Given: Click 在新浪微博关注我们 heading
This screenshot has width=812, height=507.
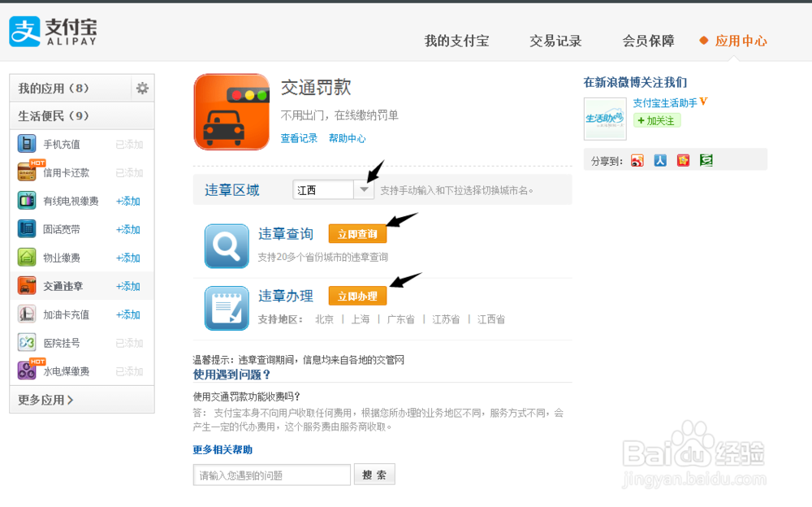Looking at the screenshot, I should [x=636, y=82].
